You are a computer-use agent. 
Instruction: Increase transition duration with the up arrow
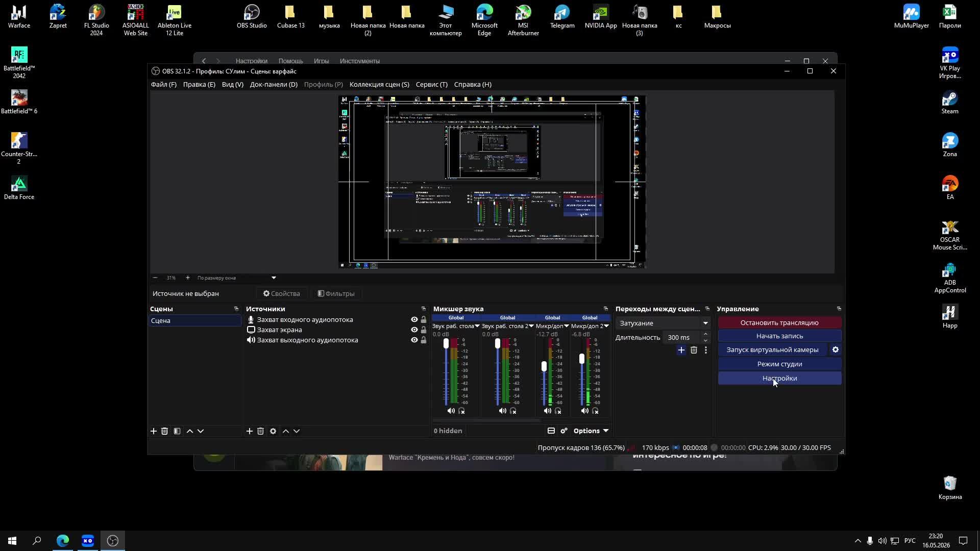tap(705, 334)
